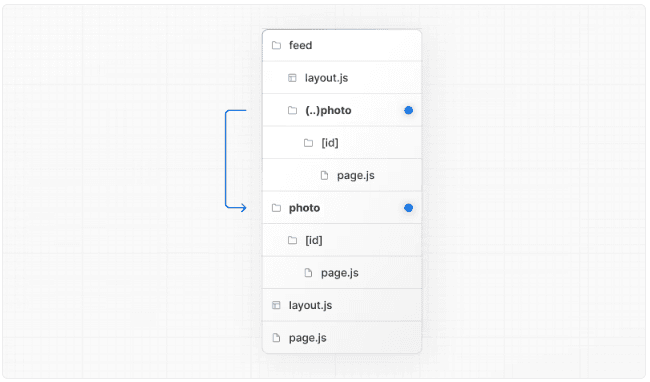Click the file icon of page.js under photo/[id]
This screenshot has height=382, width=650.
pos(308,273)
